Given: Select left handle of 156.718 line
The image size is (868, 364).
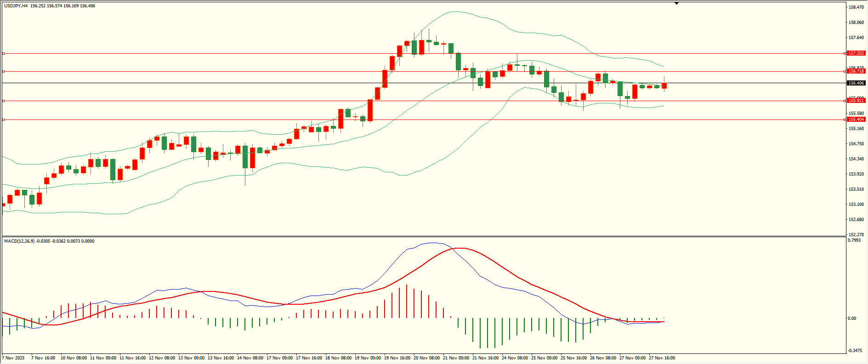Looking at the screenshot, I should click(4, 71).
